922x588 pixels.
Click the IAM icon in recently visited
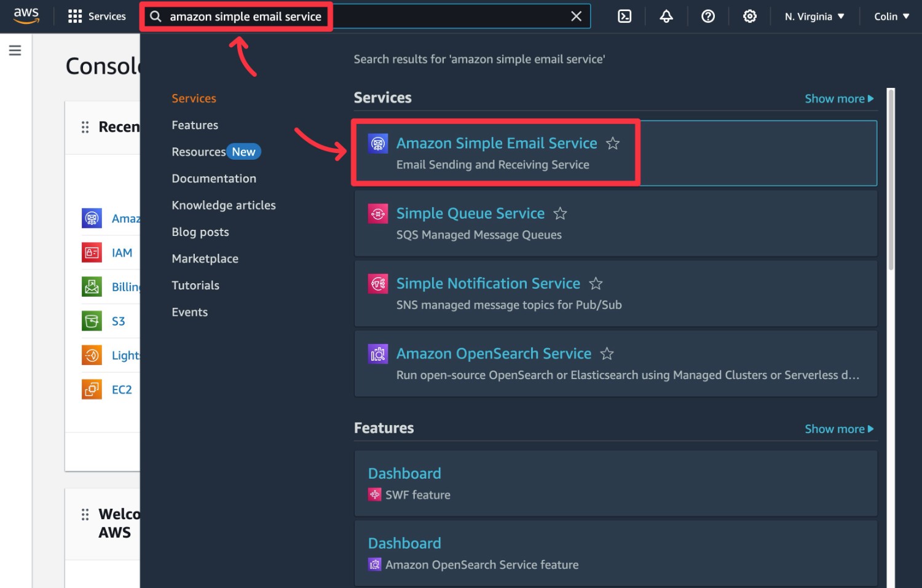click(92, 253)
